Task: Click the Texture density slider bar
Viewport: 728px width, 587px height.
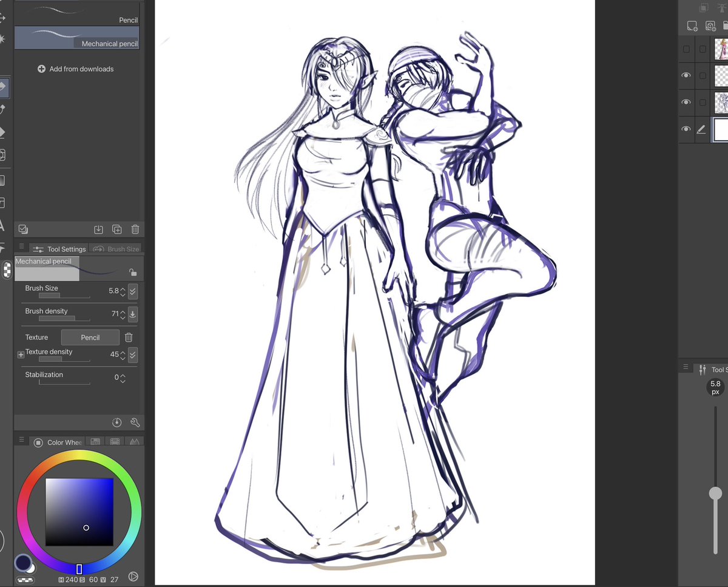Action: tap(64, 359)
